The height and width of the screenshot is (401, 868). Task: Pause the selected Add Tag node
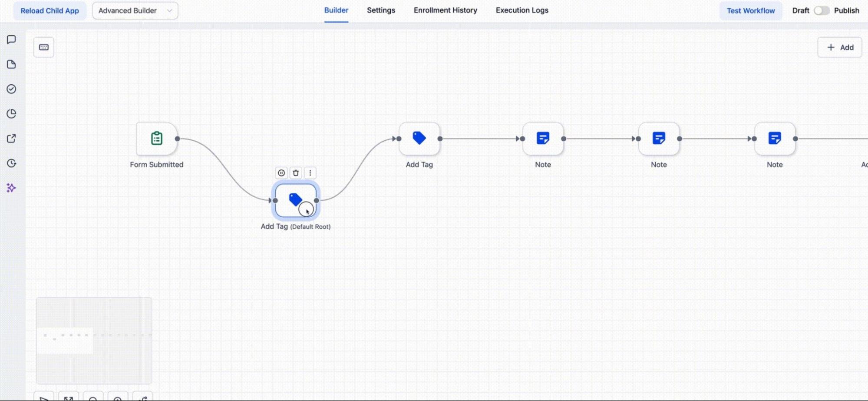(x=281, y=173)
